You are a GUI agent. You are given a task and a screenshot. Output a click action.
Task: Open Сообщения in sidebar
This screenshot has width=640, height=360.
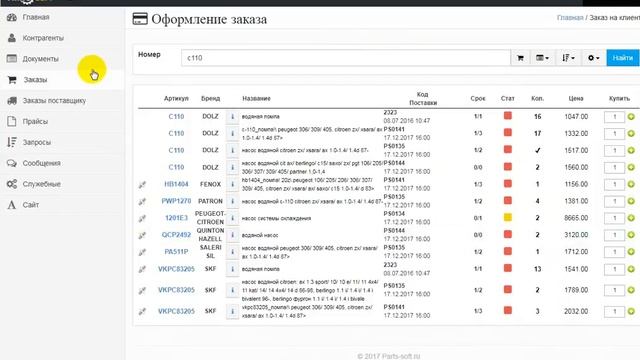point(41,163)
